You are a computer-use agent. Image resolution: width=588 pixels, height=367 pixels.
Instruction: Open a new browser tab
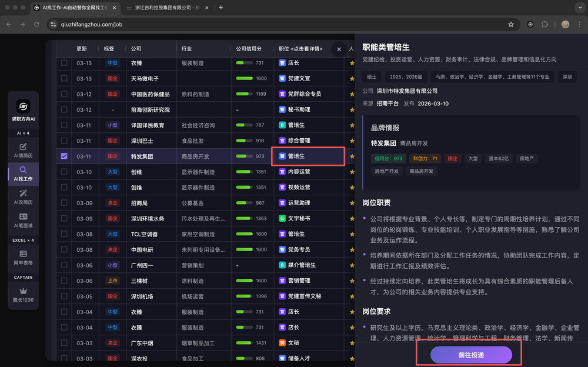[221, 8]
